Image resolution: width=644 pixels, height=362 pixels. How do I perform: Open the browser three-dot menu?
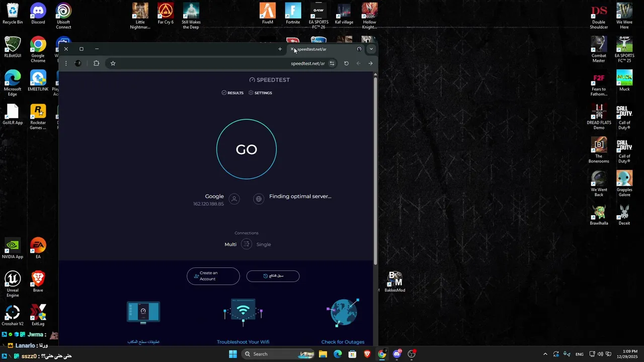point(66,63)
